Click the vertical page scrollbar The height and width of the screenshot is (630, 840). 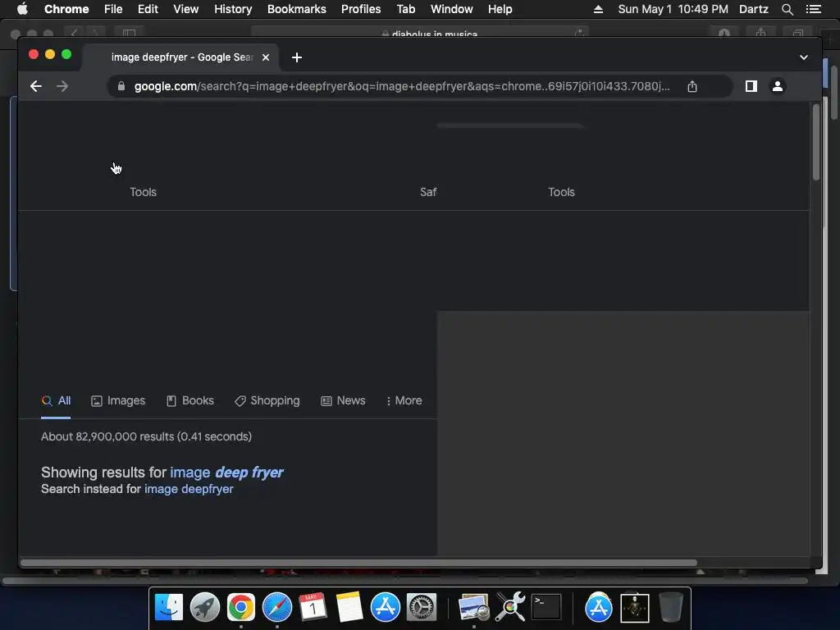pos(816,142)
